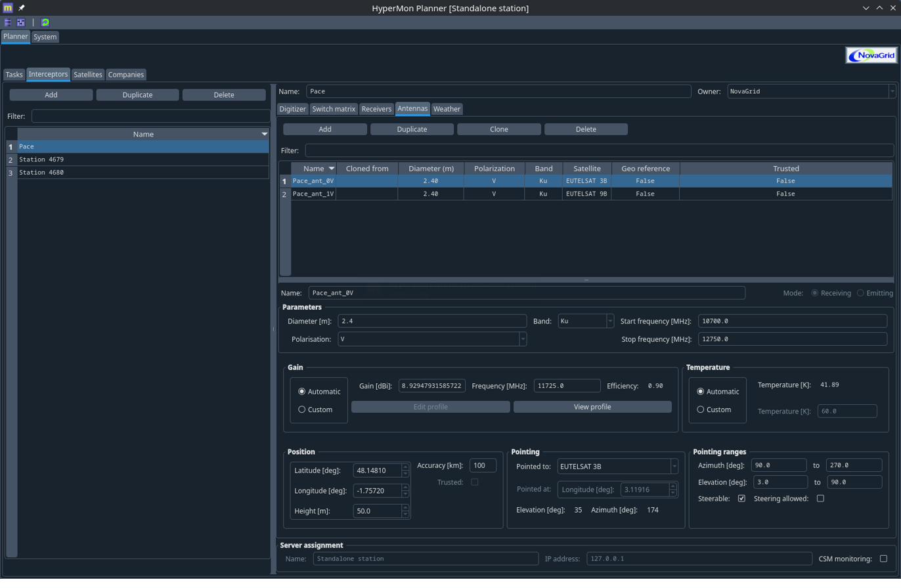Click the pin window icon in title bar
This screenshot has width=901, height=588.
[21, 8]
